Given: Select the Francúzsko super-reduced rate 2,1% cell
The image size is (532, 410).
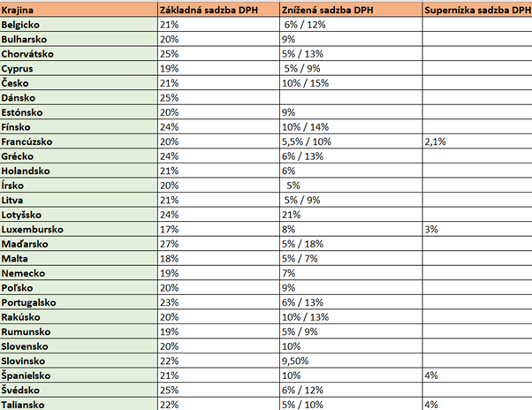Looking at the screenshot, I should click(x=477, y=141).
